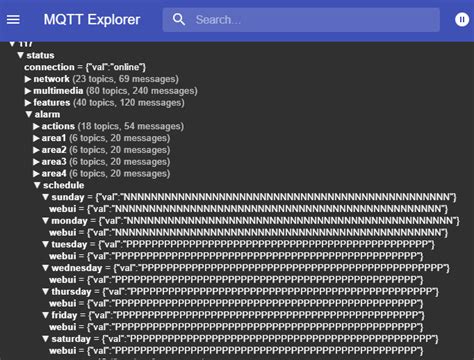The width and height of the screenshot is (474, 360).
Task: Collapse the wednesday topic
Action: click(x=46, y=268)
